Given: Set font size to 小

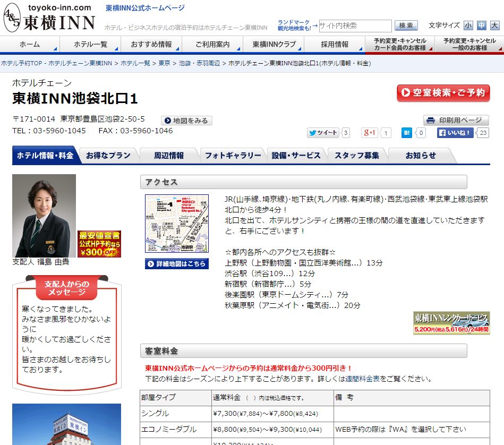Looking at the screenshot, I should (468, 25).
